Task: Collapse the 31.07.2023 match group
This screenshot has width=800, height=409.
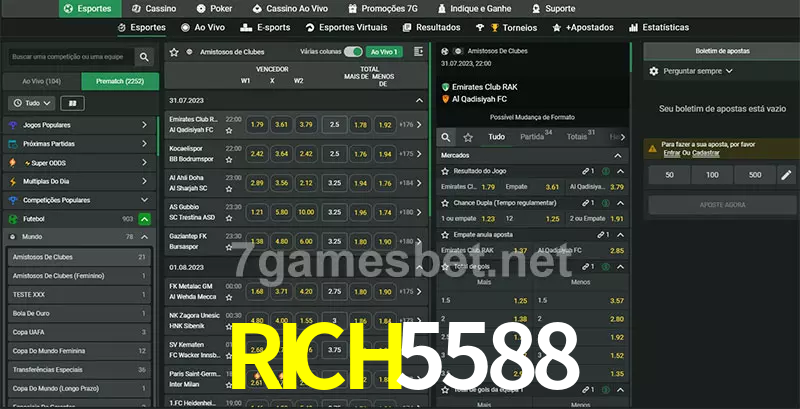Action: (419, 100)
